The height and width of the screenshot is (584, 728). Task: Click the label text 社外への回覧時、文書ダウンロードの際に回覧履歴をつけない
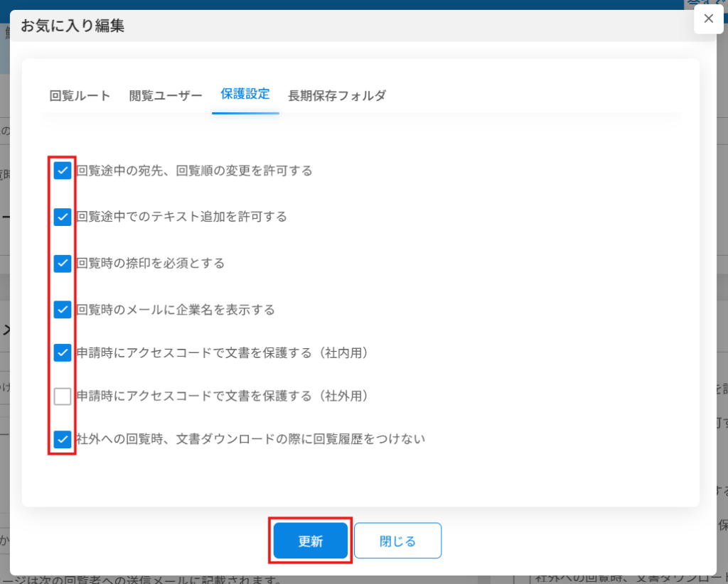click(x=250, y=439)
